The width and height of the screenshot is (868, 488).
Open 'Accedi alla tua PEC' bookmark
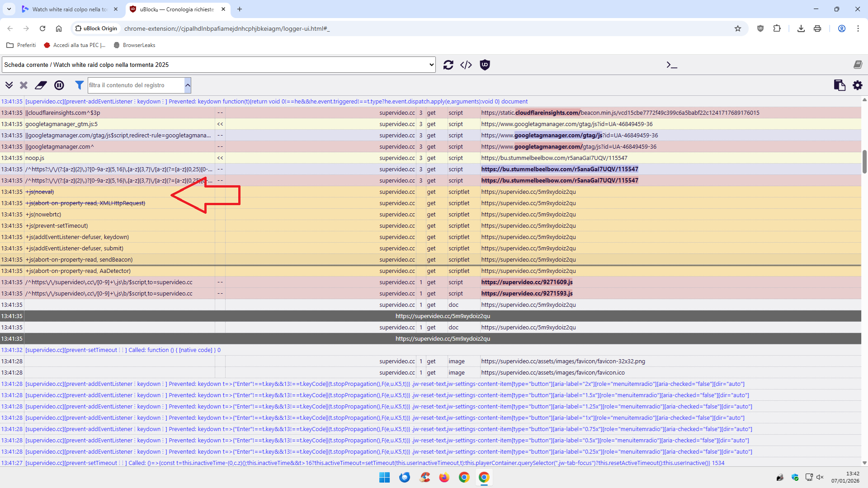75,45
